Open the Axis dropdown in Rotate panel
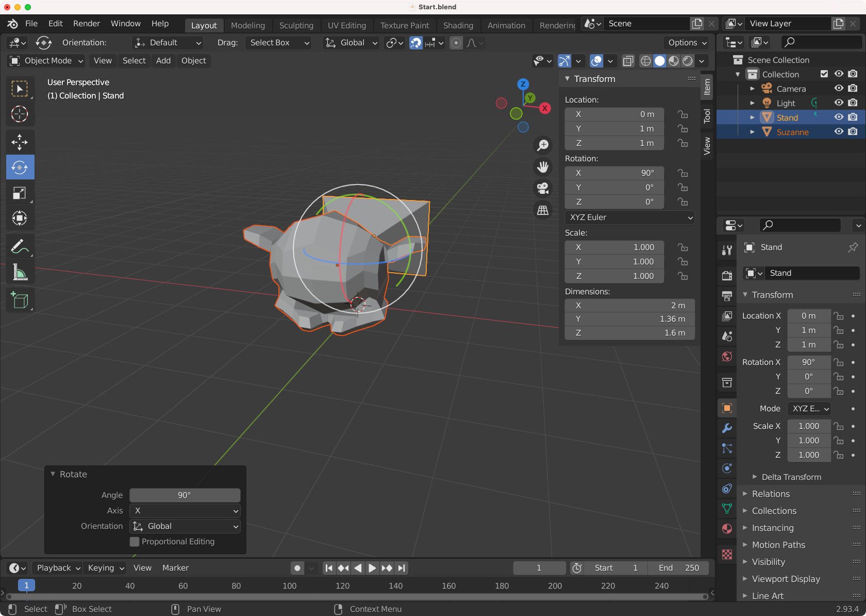 point(185,511)
